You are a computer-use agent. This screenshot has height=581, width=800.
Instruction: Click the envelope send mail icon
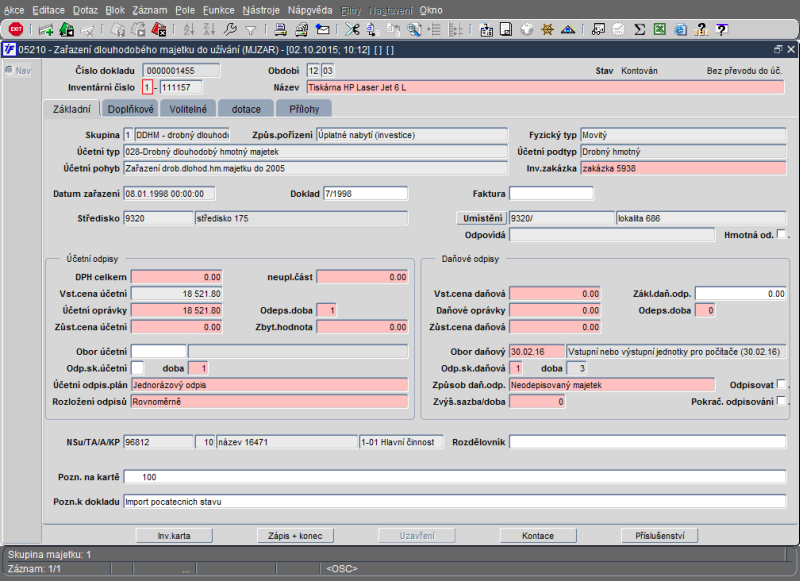tap(322, 29)
